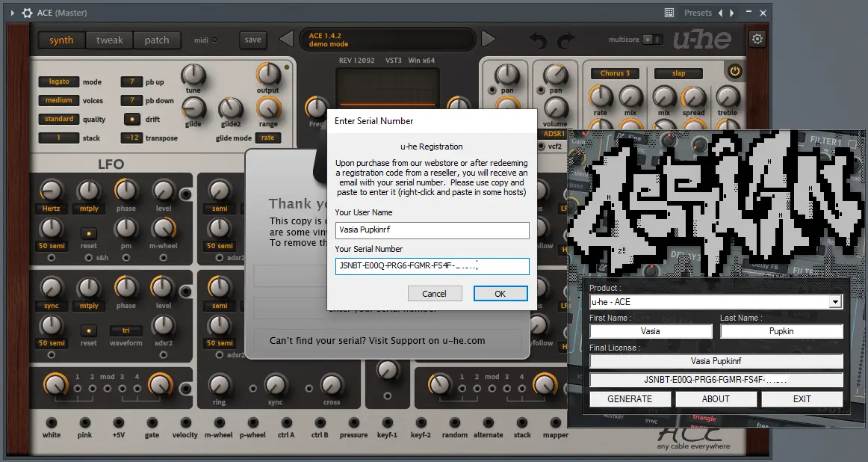This screenshot has height=462, width=868.
Task: Click the Your User Name field
Action: coord(432,230)
